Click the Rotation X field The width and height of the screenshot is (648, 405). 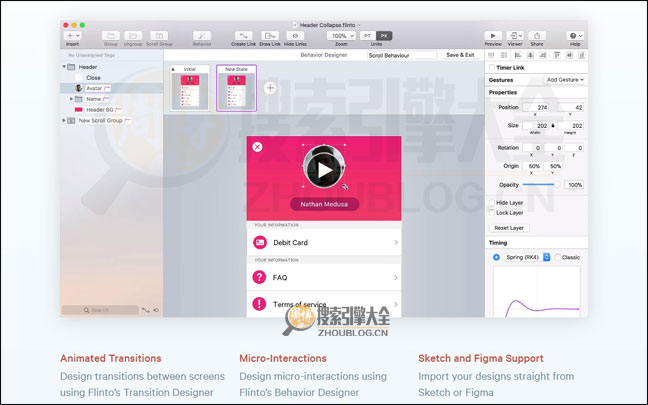tap(532, 148)
